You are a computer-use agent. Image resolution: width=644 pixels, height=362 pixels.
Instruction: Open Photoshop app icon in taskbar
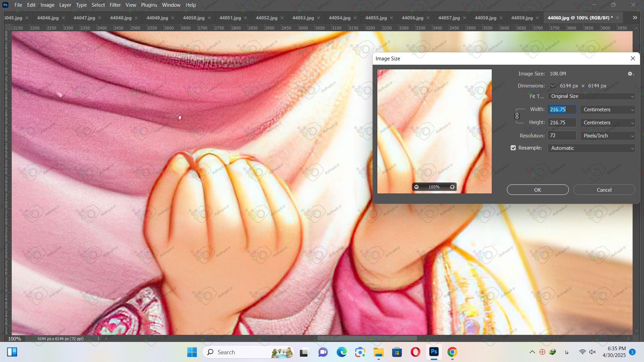coord(434,352)
